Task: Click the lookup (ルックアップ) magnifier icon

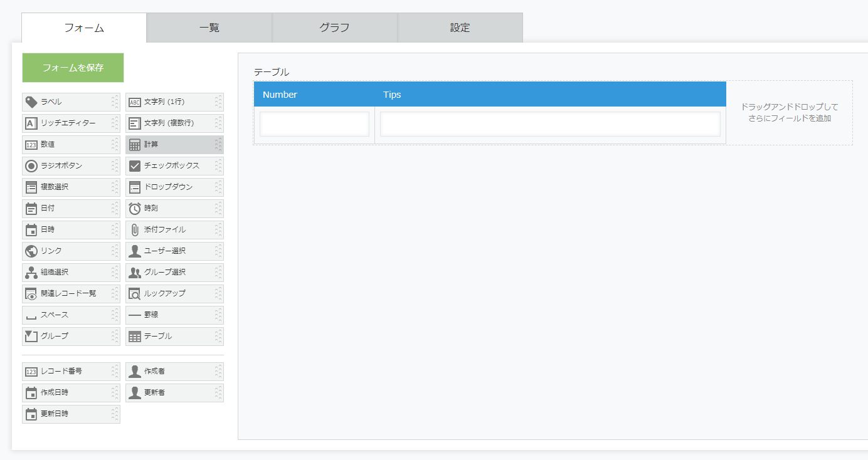Action: [134, 294]
